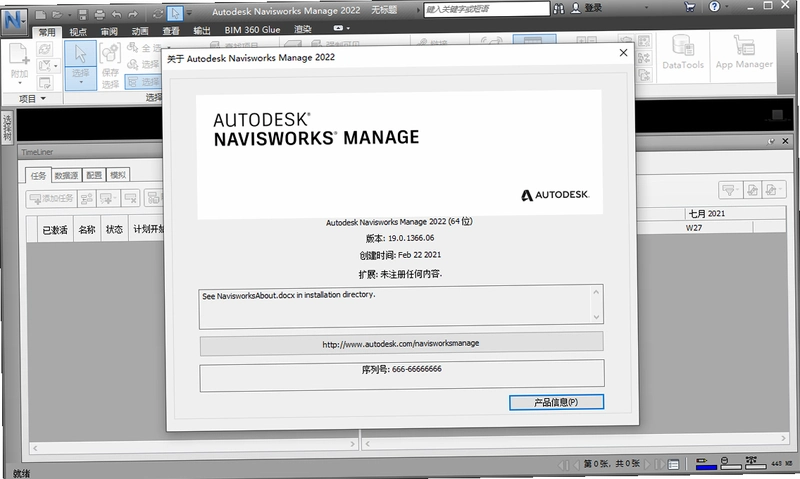
Task: Click the File options icon in 项目 panel
Action: [45, 83]
